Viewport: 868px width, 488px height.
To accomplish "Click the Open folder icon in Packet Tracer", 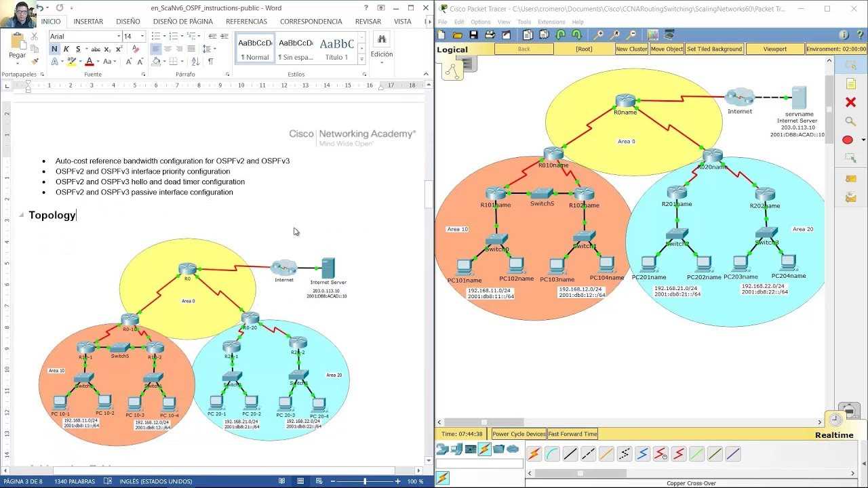I will pos(457,35).
